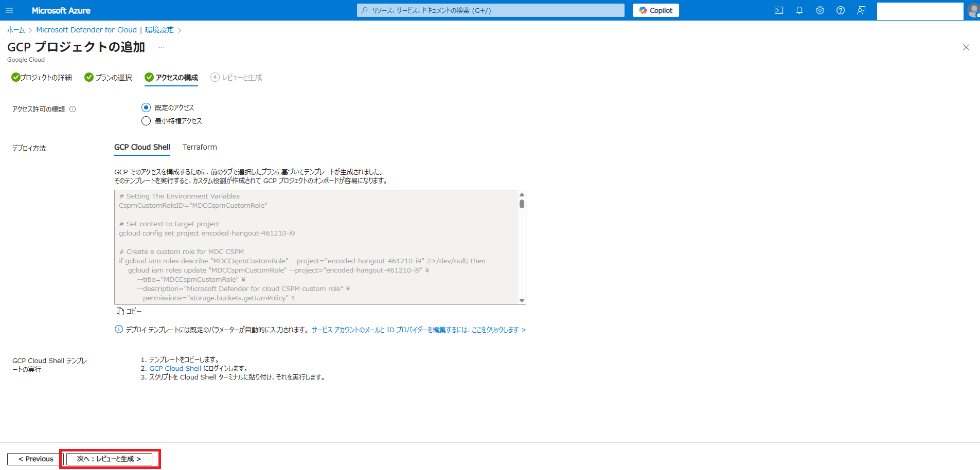The height and width of the screenshot is (470, 980).
Task: Click 次へ : レビューと生成 button
Action: (109, 459)
